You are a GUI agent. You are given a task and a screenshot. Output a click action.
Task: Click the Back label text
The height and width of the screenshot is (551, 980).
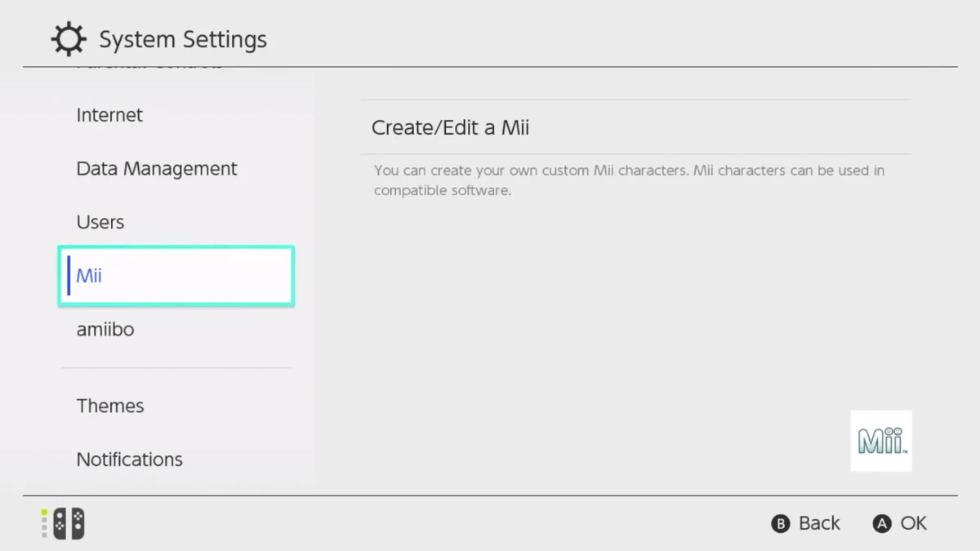[x=821, y=523]
